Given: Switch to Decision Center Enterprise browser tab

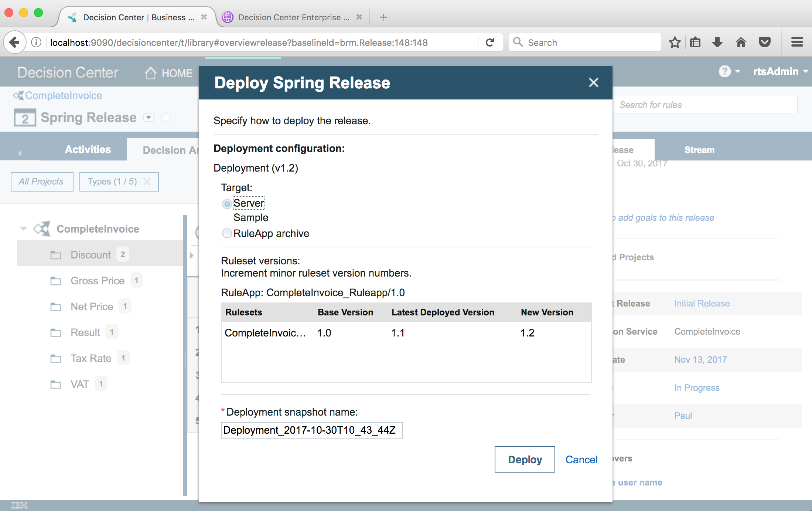Looking at the screenshot, I should point(289,17).
